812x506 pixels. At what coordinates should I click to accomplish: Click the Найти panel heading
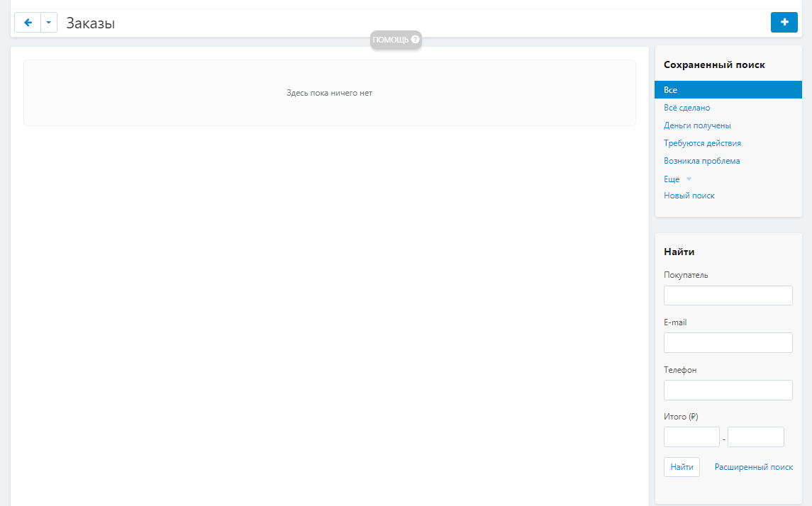[x=679, y=252]
